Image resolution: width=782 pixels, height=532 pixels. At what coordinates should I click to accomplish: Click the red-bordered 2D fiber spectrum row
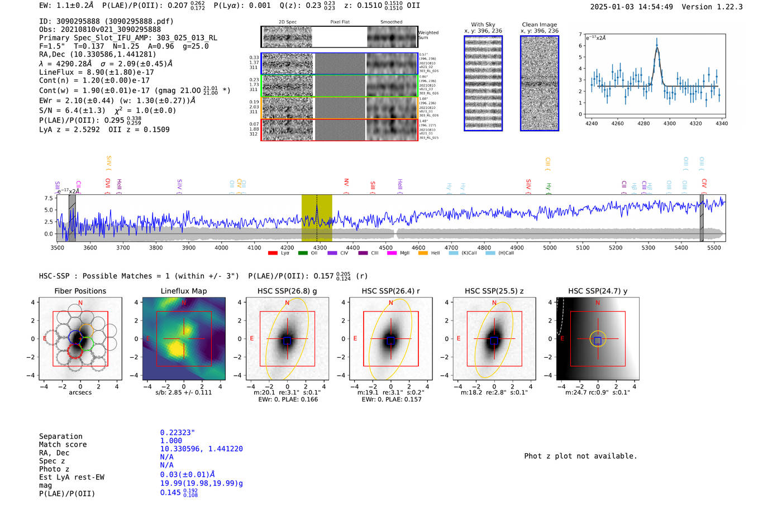click(340, 130)
